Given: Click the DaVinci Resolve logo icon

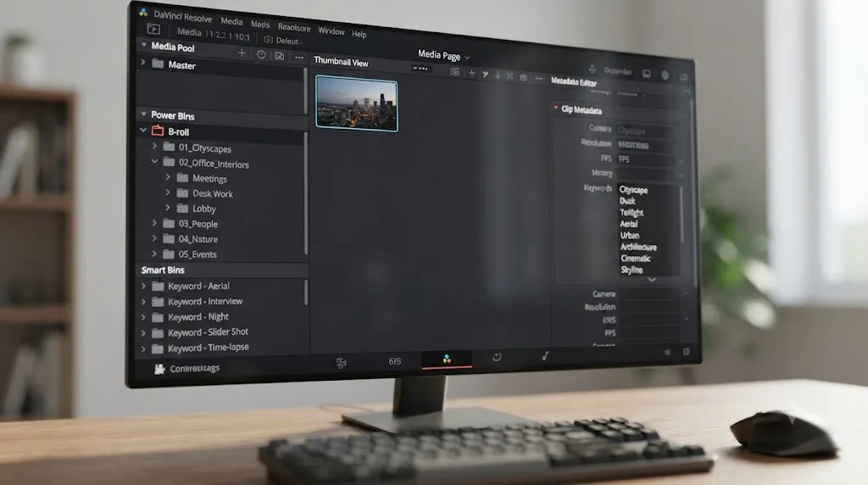Looking at the screenshot, I should tap(143, 12).
